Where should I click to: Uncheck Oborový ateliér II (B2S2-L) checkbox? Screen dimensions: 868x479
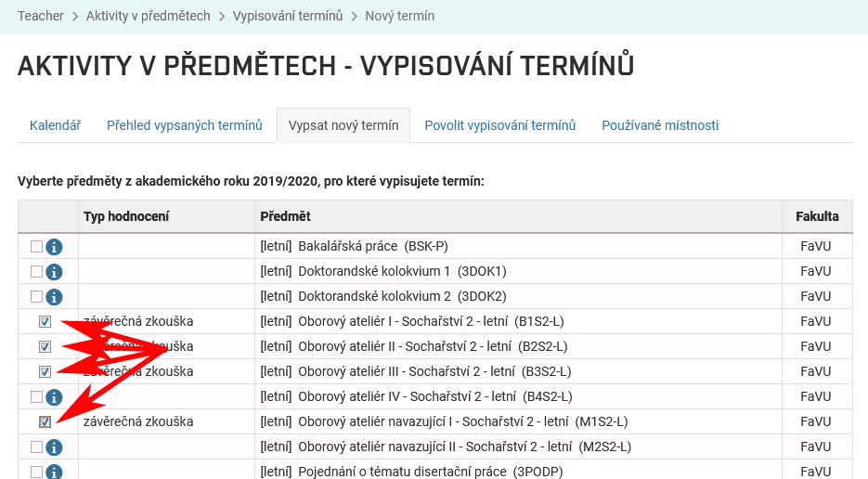click(45, 347)
